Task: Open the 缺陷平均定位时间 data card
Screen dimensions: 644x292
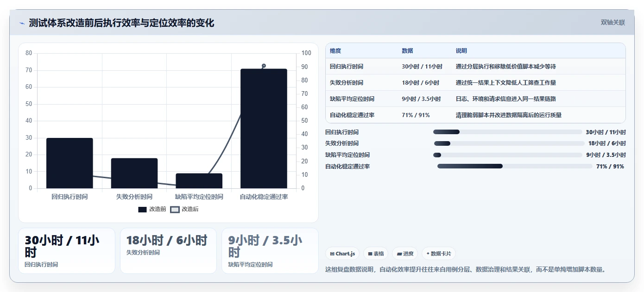Action: click(x=270, y=251)
